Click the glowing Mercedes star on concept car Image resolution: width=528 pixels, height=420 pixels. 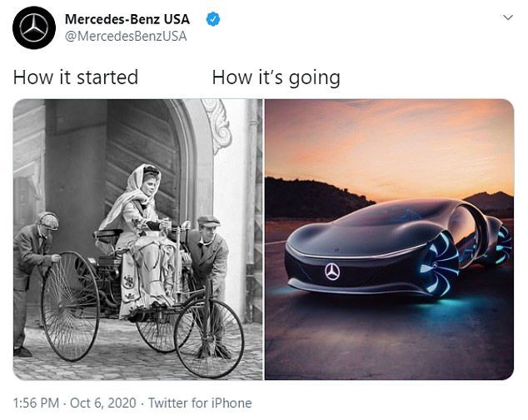[332, 272]
